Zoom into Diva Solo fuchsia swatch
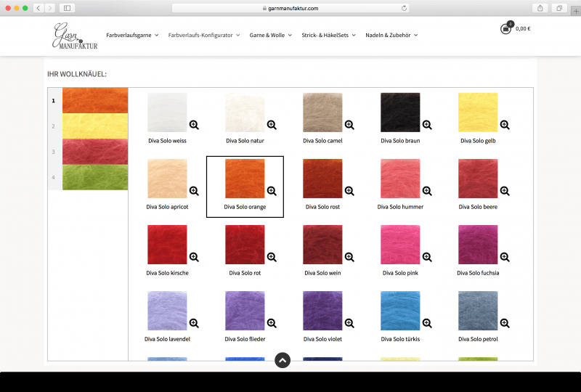Viewport: 581px width, 392px height. [x=505, y=257]
